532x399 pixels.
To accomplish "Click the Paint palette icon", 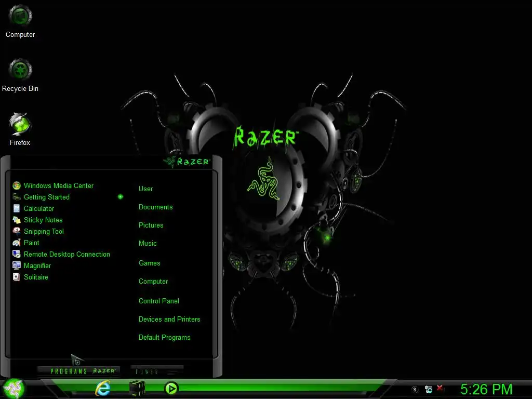I will click(x=17, y=243).
